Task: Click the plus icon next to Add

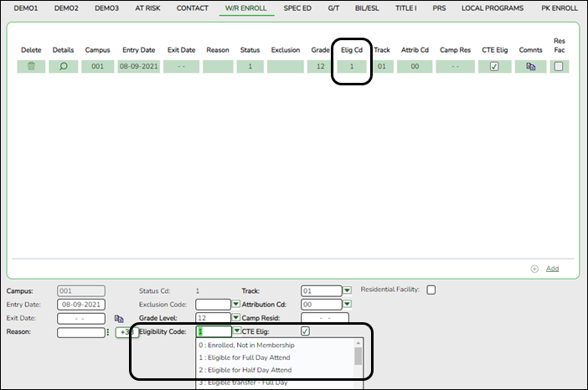Action: pyautogui.click(x=534, y=269)
